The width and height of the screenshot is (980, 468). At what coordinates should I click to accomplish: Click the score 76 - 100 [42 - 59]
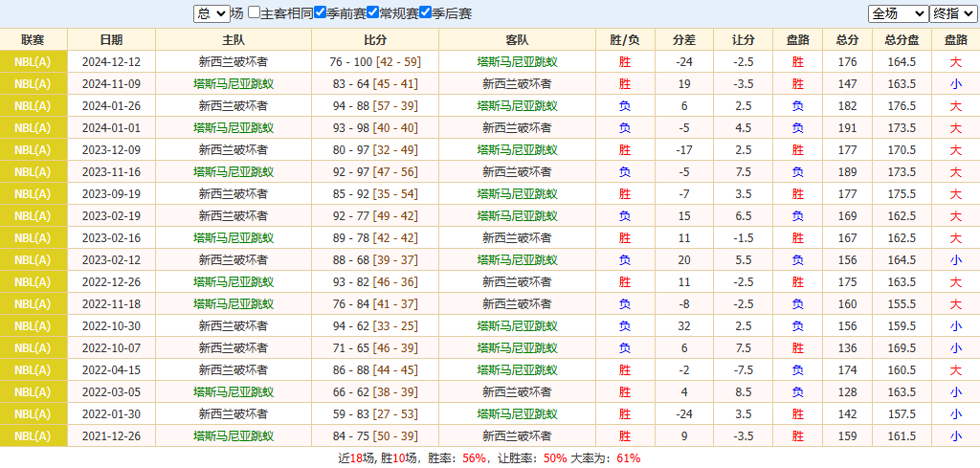click(x=375, y=62)
